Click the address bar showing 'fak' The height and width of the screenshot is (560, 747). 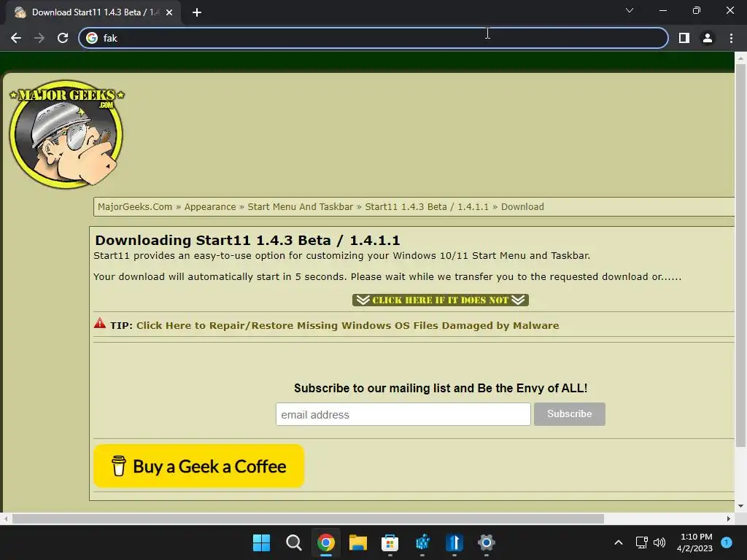tap(373, 38)
